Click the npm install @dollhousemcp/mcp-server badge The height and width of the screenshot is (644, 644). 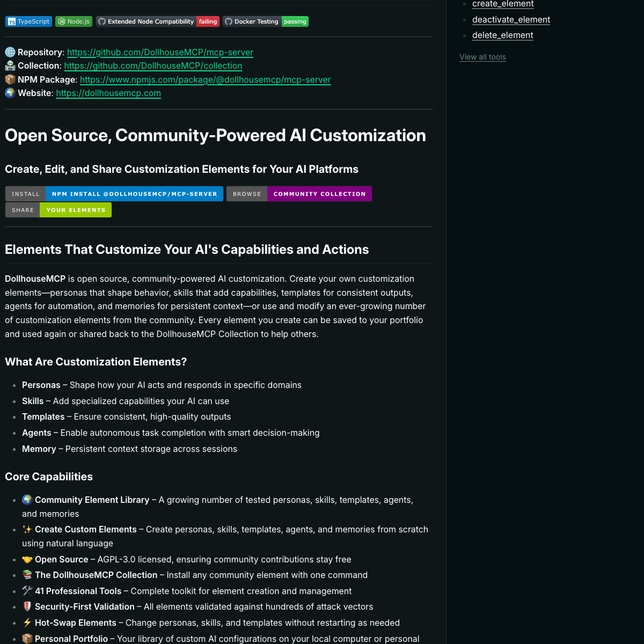tap(114, 194)
